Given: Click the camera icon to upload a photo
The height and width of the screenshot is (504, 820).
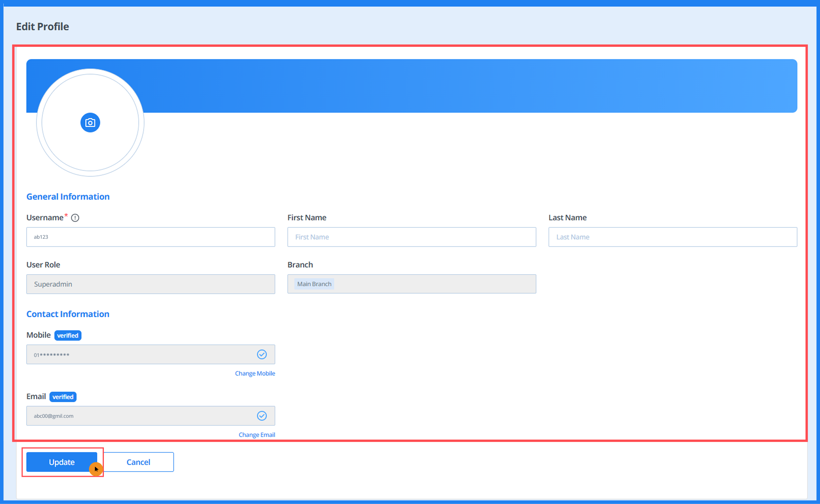Looking at the screenshot, I should click(90, 122).
